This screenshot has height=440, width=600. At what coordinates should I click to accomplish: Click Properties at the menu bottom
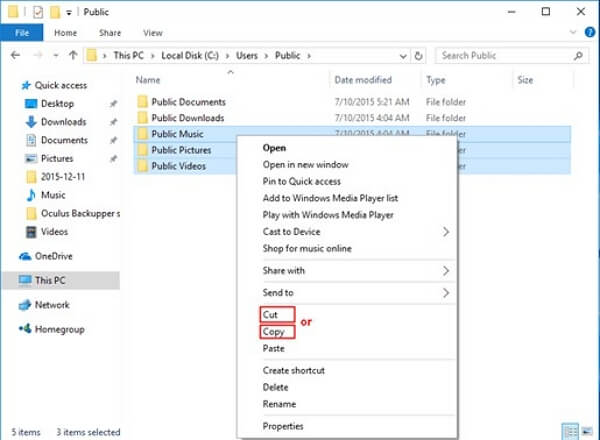[283, 426]
